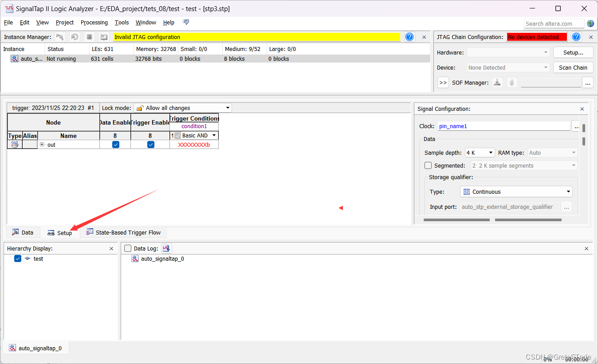Click the Search altera.com field

point(554,23)
